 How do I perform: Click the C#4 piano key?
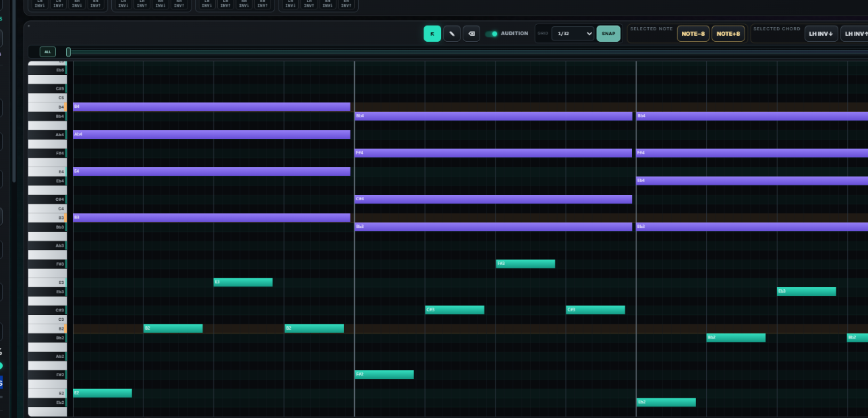point(47,200)
